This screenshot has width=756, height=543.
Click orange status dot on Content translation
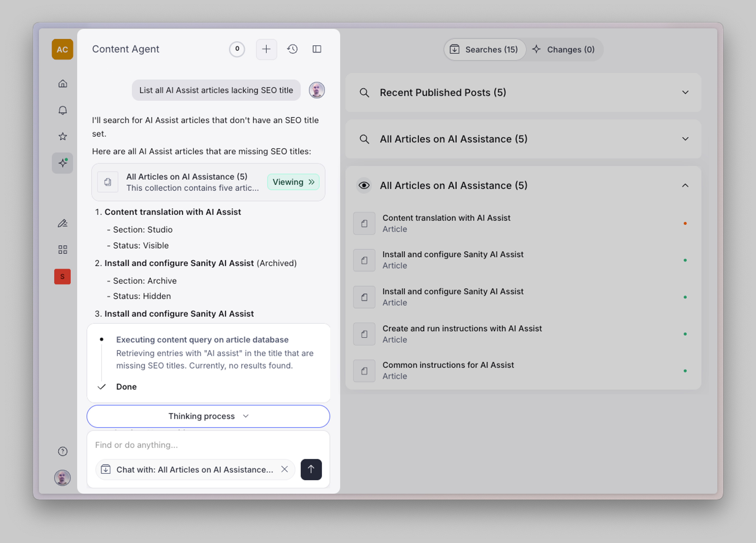685,223
